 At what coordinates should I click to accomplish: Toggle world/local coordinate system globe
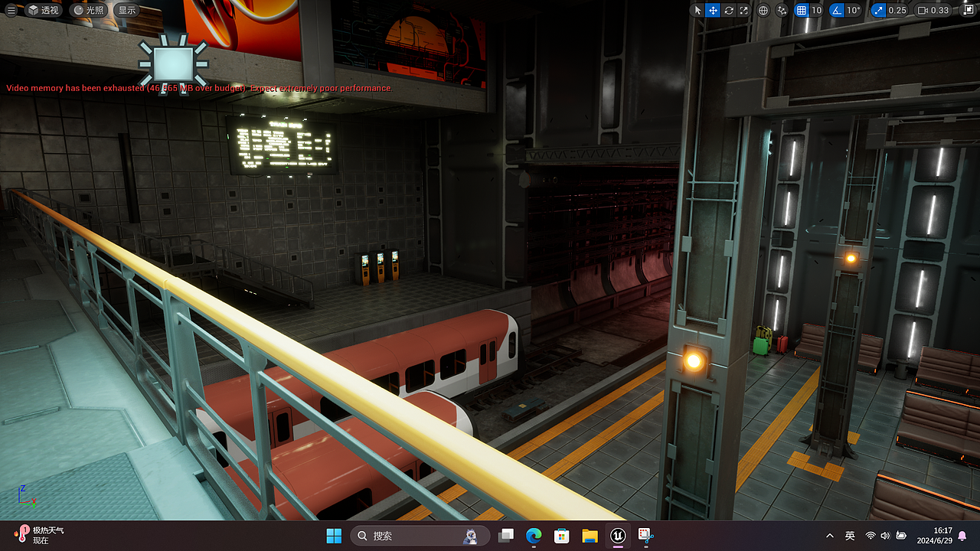(x=763, y=10)
